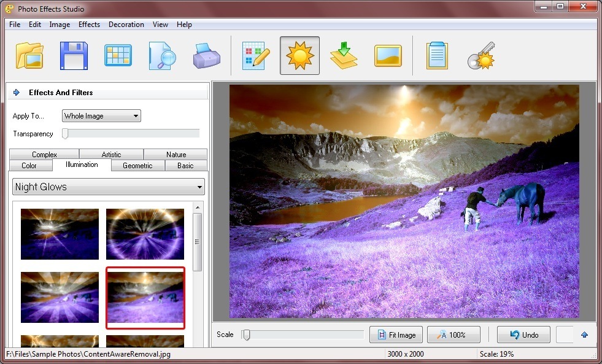Select the sun Effects And Filters mode
602x364 pixels.
point(299,55)
